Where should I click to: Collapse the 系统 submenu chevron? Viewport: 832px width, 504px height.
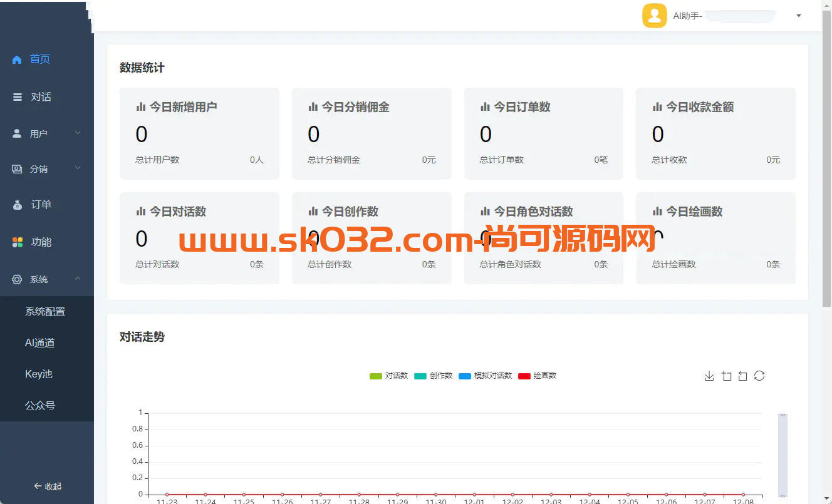[78, 279]
